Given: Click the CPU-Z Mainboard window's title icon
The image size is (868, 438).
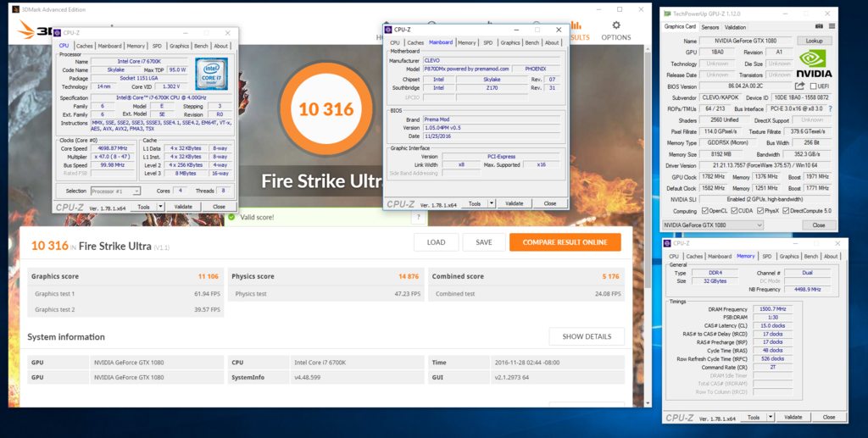Looking at the screenshot, I should (x=388, y=30).
